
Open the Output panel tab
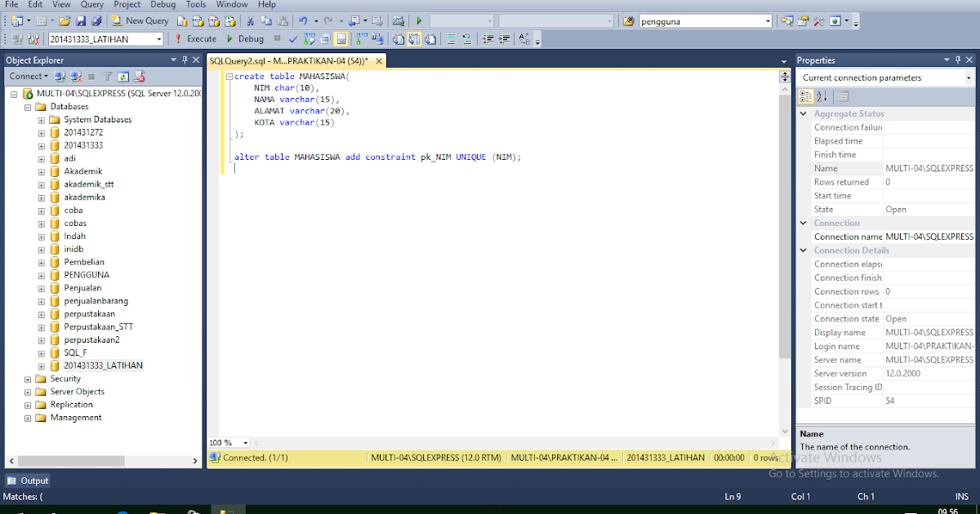pos(29,481)
